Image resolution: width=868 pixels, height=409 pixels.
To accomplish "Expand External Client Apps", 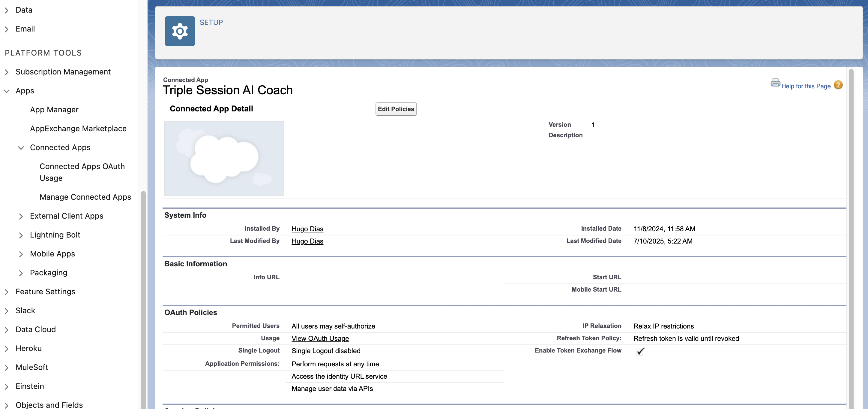I will [x=21, y=216].
